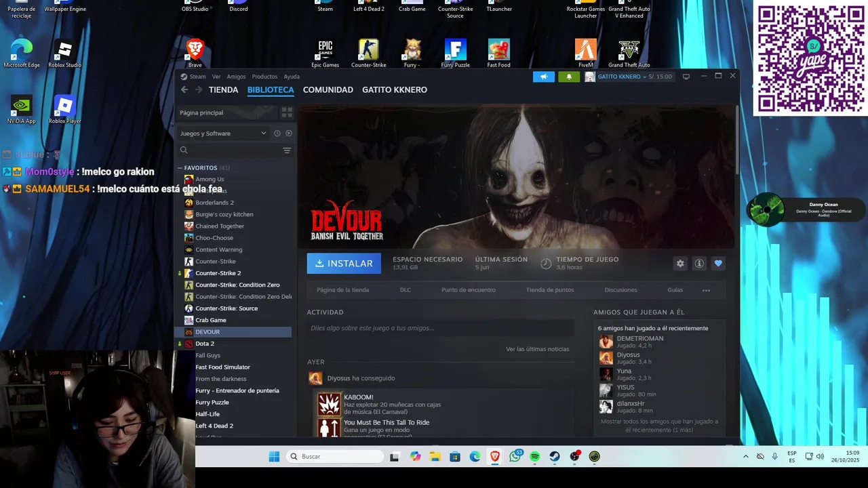Open Guías link
Viewport: 868px width, 488px height.
(x=675, y=290)
